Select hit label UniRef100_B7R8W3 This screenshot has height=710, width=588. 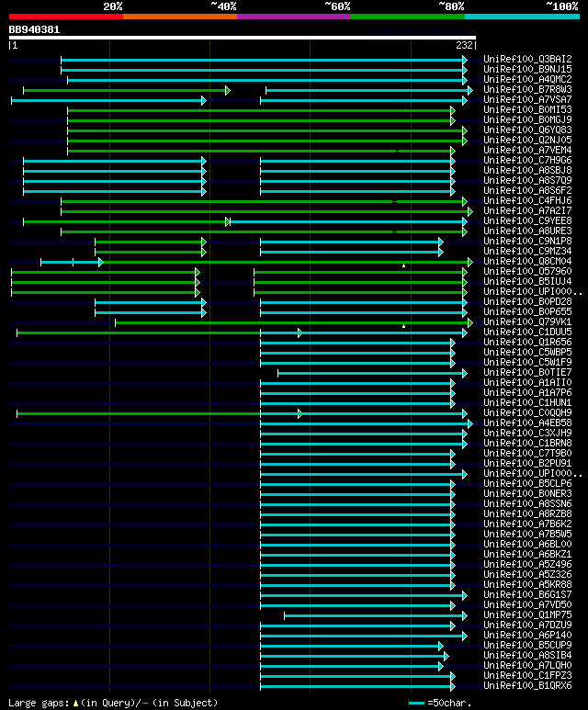pyautogui.click(x=527, y=90)
